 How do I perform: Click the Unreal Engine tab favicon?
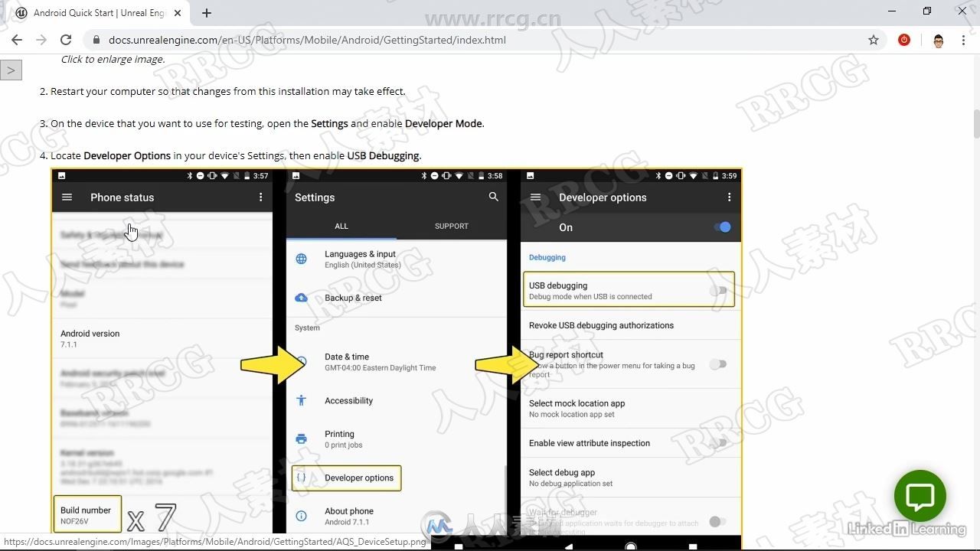pos(21,13)
